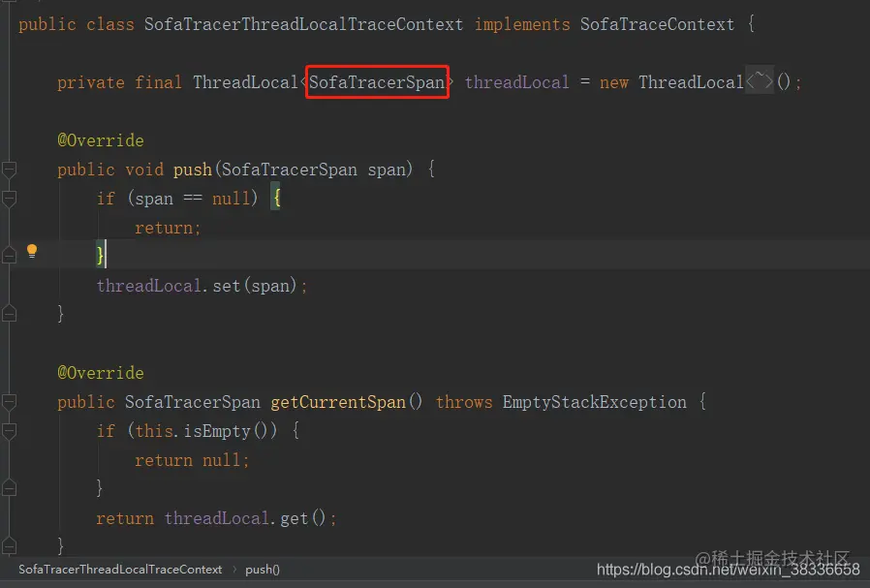Click the 'class' keyword
Viewport: 870px width, 588px height.
[110, 24]
